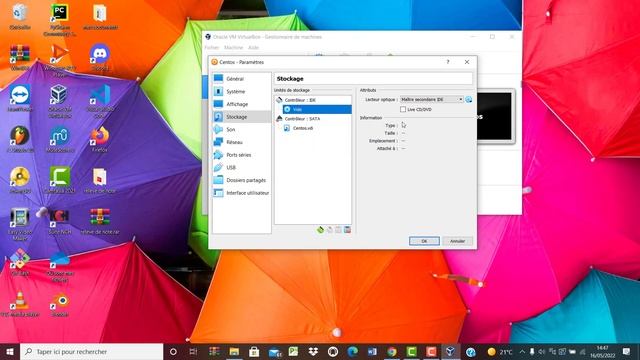Open the Suite NCH desktop shortcut

(x=60, y=221)
